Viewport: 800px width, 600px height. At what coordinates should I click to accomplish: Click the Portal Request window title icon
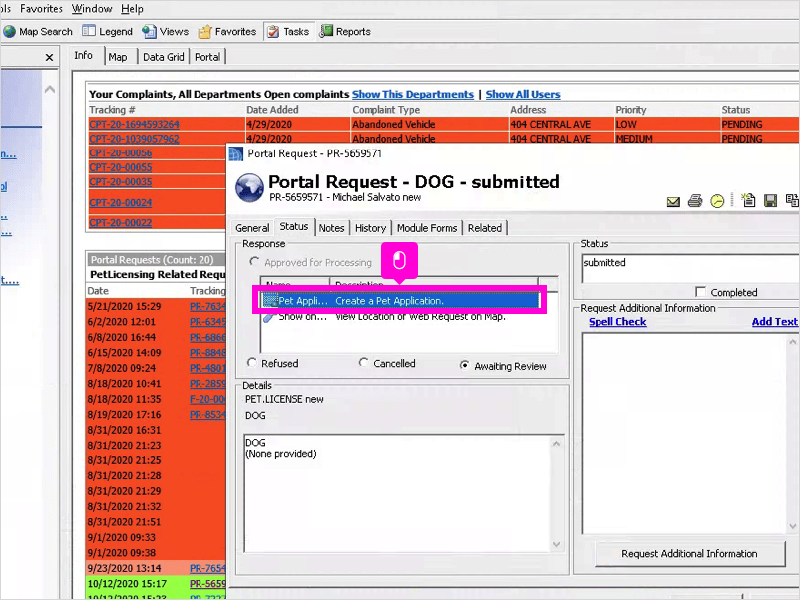(x=236, y=154)
